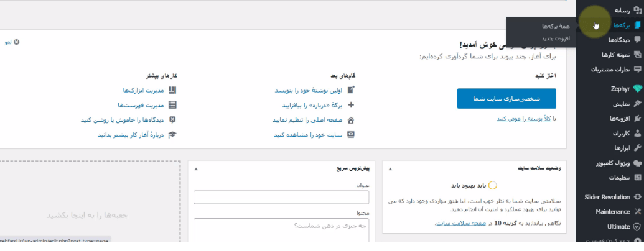
Task: Click the شخصی‌سازی سایت شما button
Action: pyautogui.click(x=506, y=98)
